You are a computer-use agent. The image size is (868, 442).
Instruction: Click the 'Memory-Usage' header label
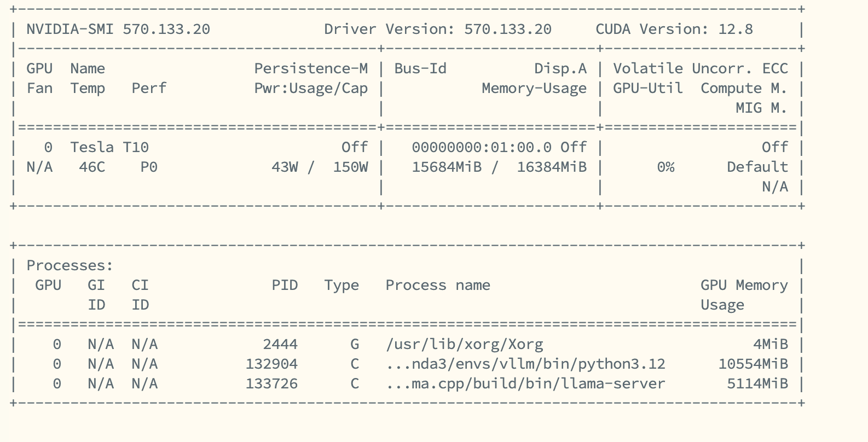(x=534, y=88)
